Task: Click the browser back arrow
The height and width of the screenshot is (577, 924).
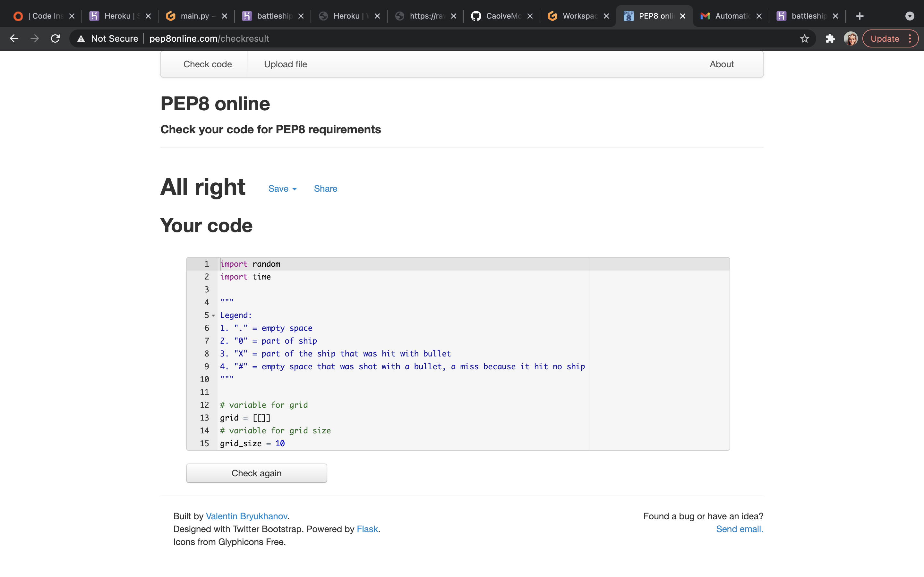Action: point(14,38)
